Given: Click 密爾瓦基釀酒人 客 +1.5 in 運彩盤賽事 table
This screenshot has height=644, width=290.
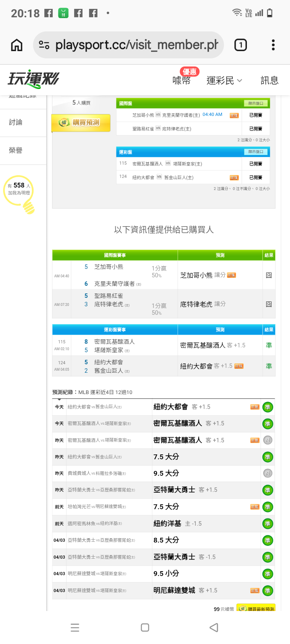Looking at the screenshot, I should tap(213, 345).
